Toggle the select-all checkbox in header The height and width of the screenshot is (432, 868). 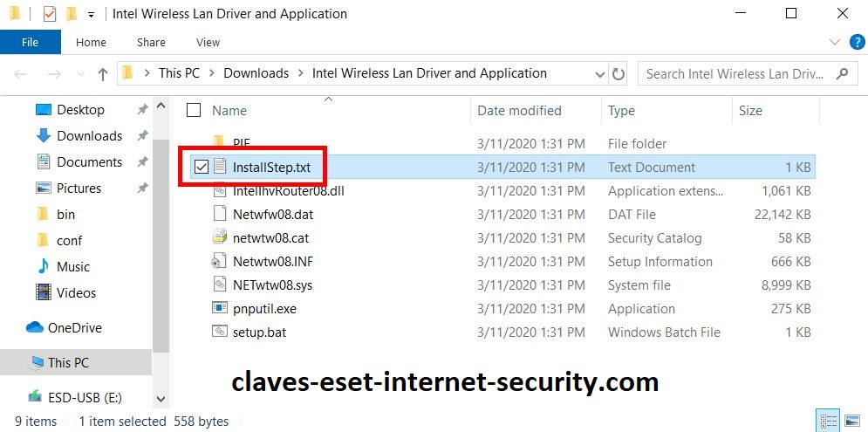(x=194, y=111)
